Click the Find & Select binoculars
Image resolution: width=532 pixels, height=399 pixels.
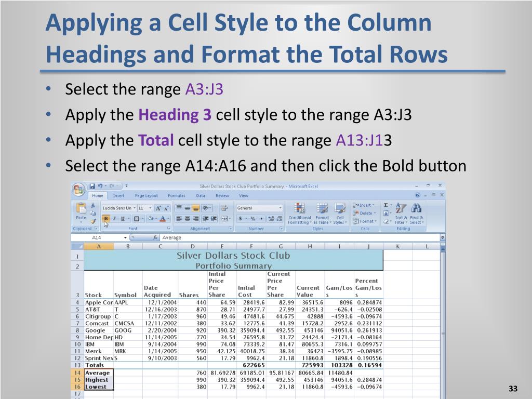416,209
